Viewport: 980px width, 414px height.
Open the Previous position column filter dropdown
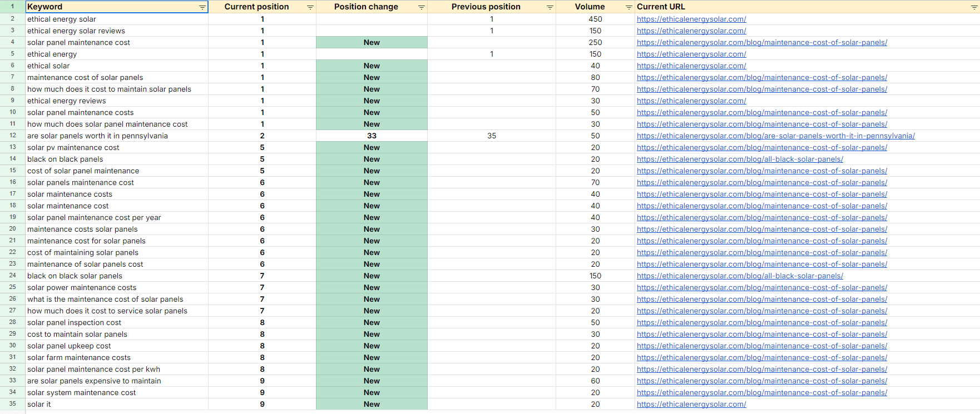click(550, 7)
